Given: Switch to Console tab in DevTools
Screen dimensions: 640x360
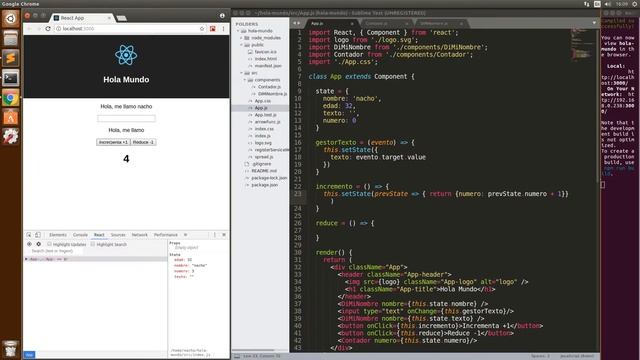Looking at the screenshot, I should coord(80,235).
